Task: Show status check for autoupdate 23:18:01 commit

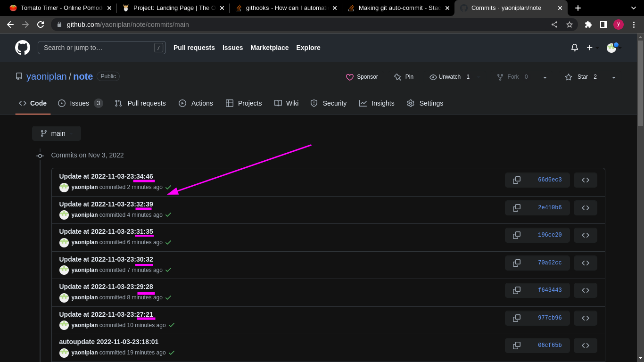Action: click(172, 353)
